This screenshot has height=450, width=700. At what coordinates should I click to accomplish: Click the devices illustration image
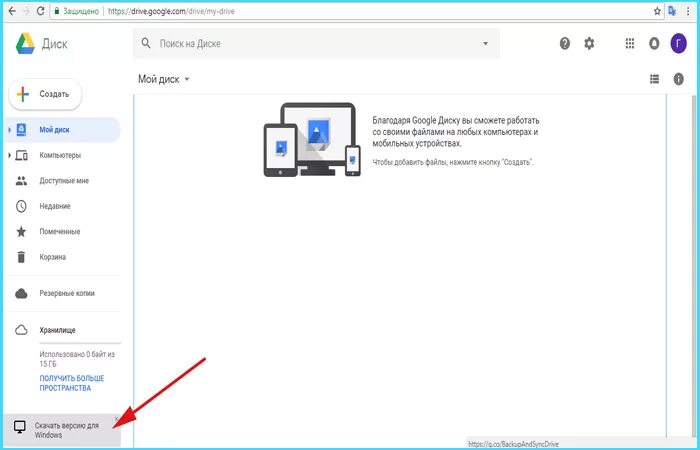(x=312, y=139)
